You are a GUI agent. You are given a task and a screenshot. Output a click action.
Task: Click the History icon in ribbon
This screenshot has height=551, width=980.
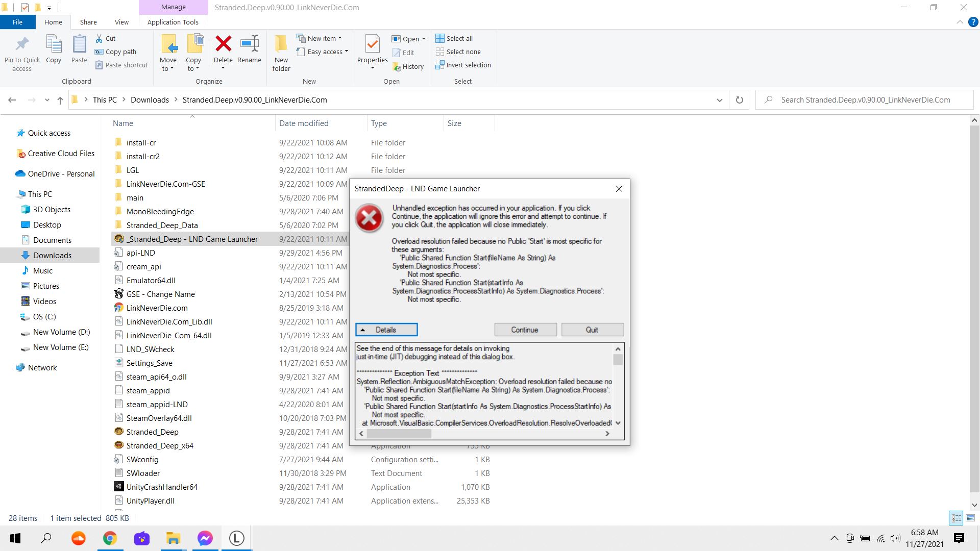[397, 67]
